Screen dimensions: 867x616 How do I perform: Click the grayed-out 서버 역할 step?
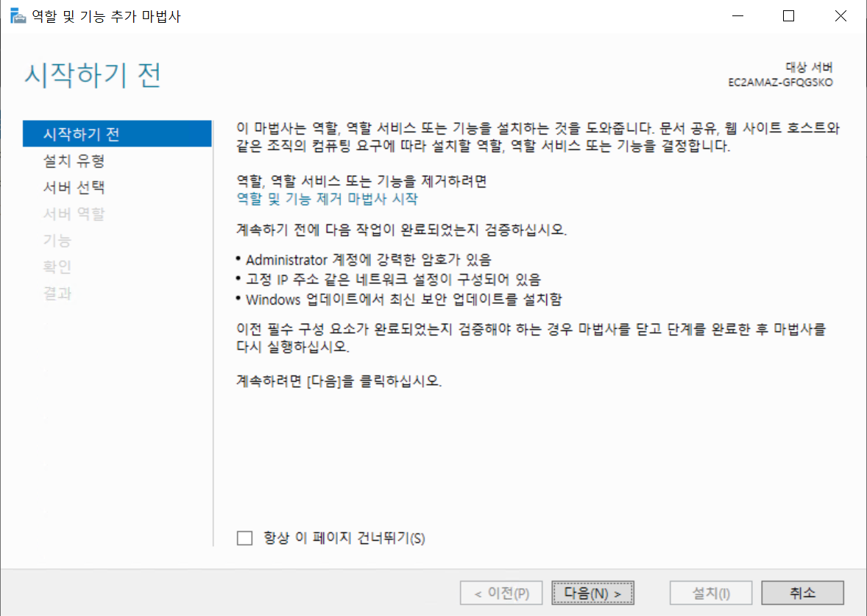coord(74,213)
